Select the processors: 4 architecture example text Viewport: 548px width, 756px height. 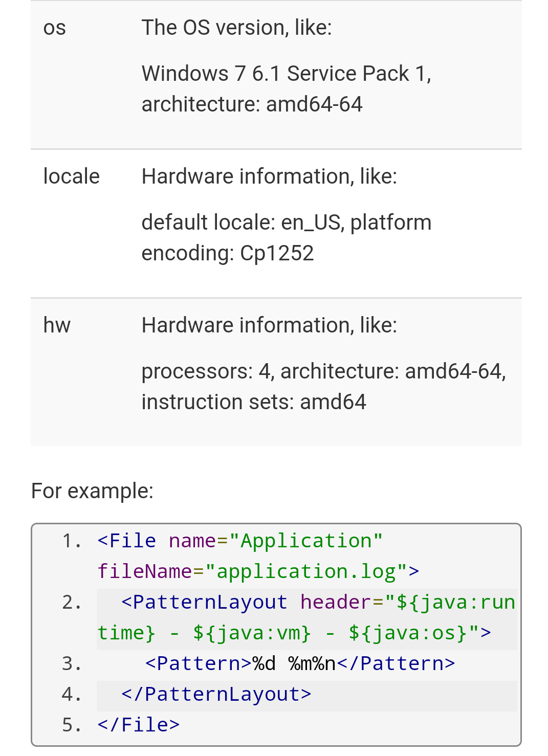323,387
